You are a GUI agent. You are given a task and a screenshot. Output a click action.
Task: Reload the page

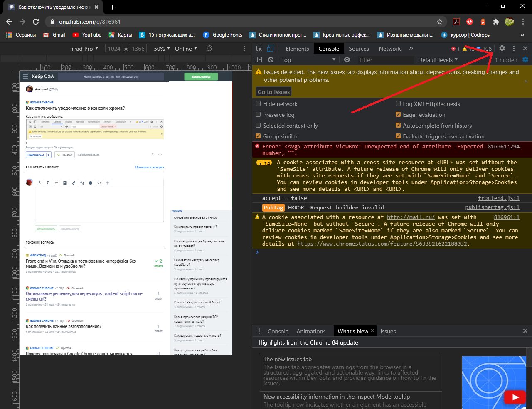tap(36, 22)
